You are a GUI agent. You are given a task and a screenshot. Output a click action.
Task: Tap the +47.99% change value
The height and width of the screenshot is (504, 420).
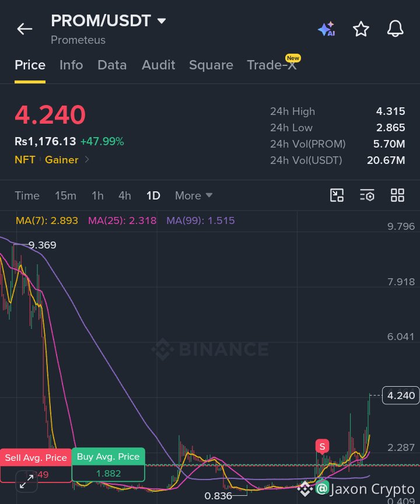point(102,141)
